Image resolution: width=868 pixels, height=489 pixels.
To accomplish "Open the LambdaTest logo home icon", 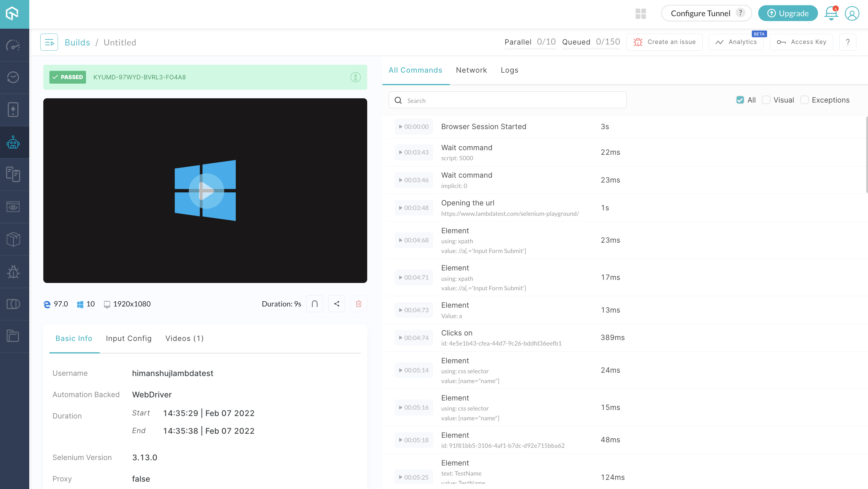I will click(x=13, y=14).
